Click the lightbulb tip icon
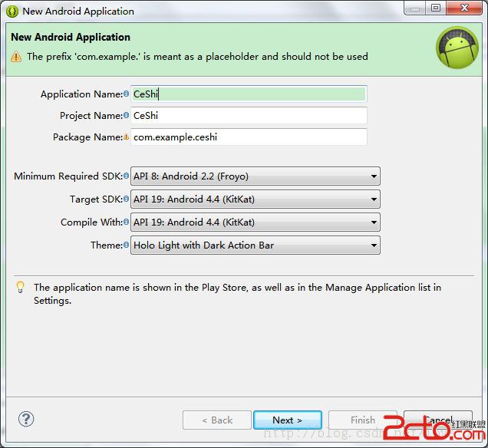The image size is (488, 448). [20, 287]
